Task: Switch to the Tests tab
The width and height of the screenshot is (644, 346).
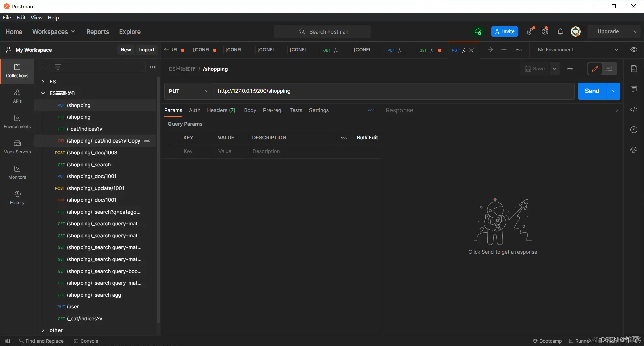Action: [x=296, y=110]
